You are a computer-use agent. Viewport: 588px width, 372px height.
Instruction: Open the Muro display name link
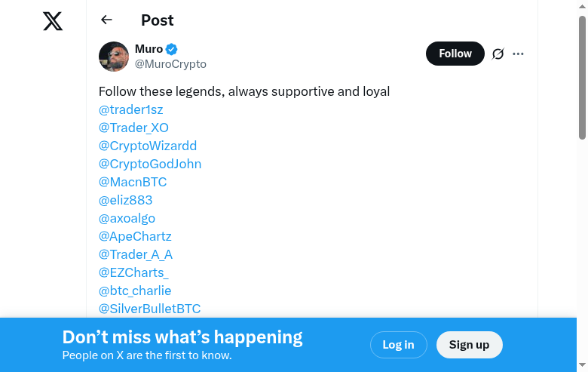click(x=149, y=49)
